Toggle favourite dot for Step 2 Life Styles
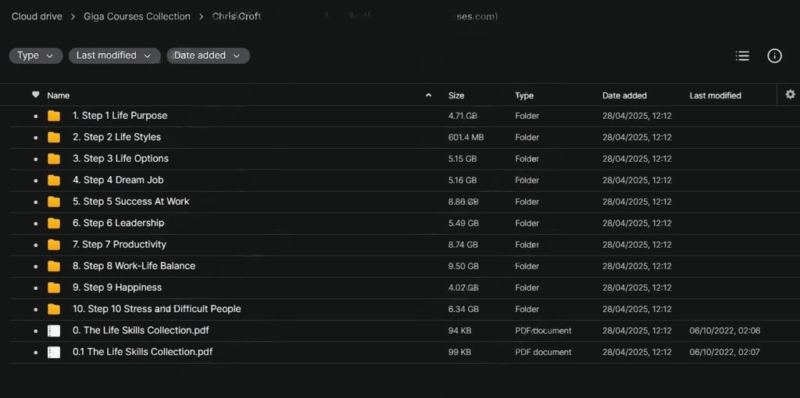800x398 pixels. click(35, 138)
